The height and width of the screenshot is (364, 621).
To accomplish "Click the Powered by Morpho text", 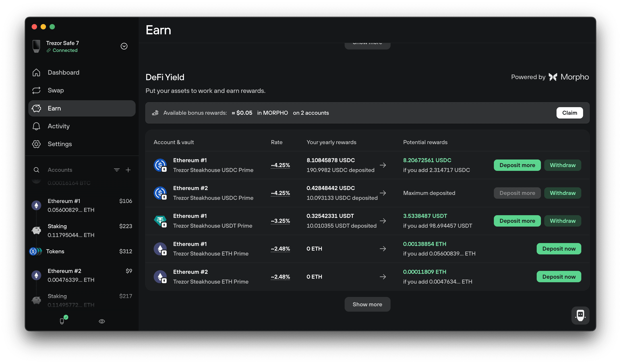I will click(550, 77).
